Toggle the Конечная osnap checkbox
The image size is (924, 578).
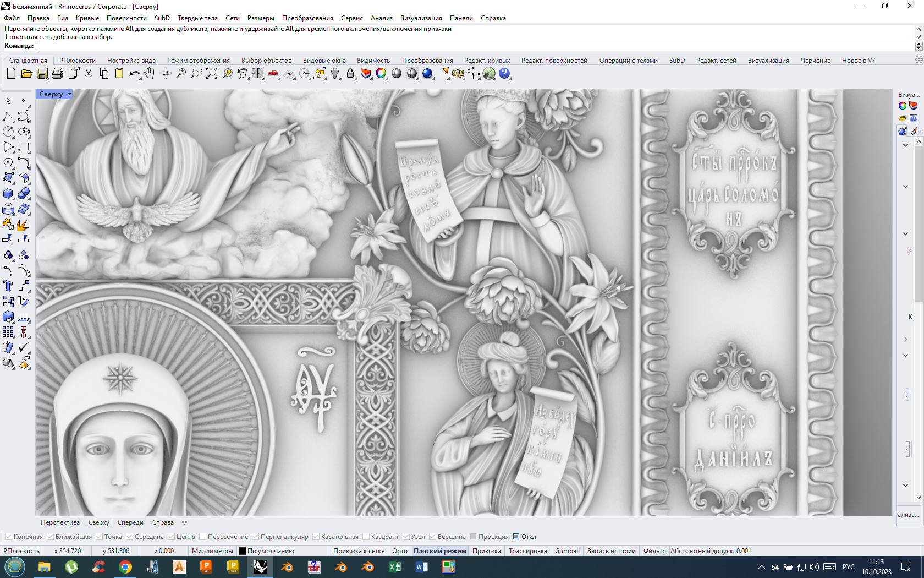click(8, 537)
